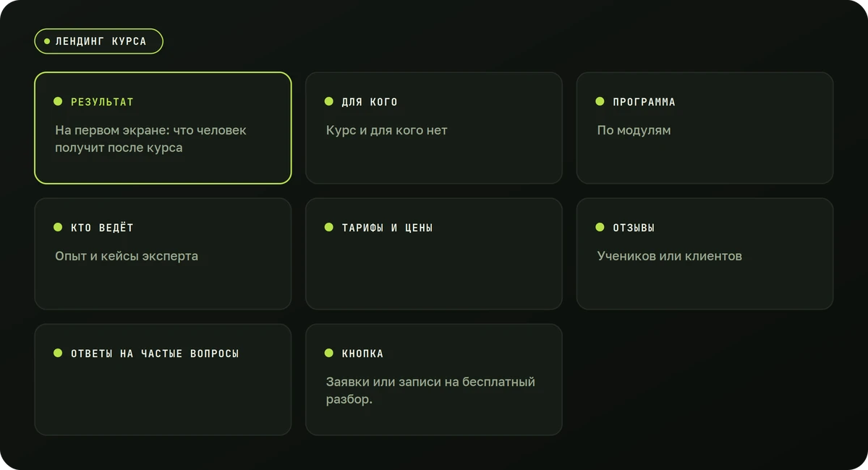This screenshot has height=470, width=868.
Task: Open the ОТЗЫВЫ card heading
Action: (634, 228)
